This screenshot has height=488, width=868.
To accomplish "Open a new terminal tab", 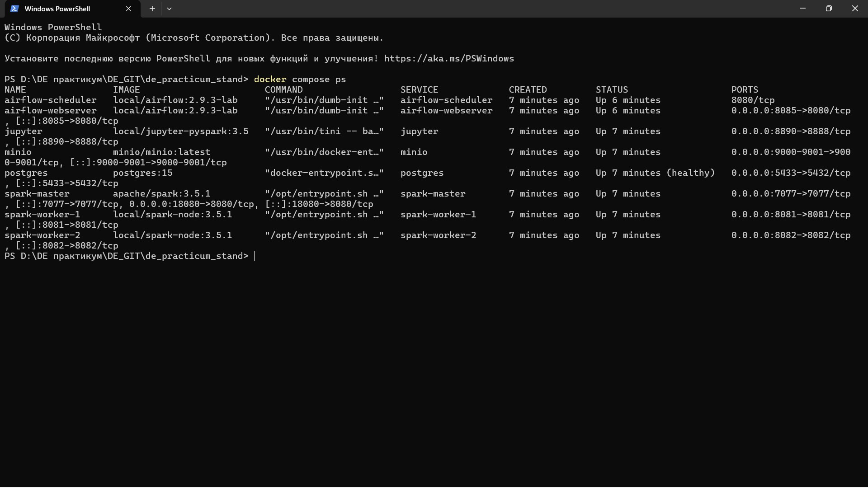I will click(152, 9).
